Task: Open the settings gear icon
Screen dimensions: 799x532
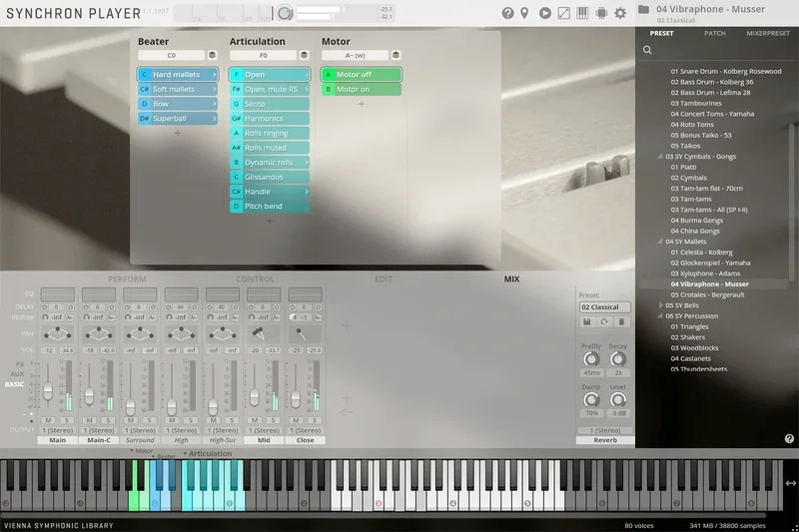Action: [x=620, y=13]
